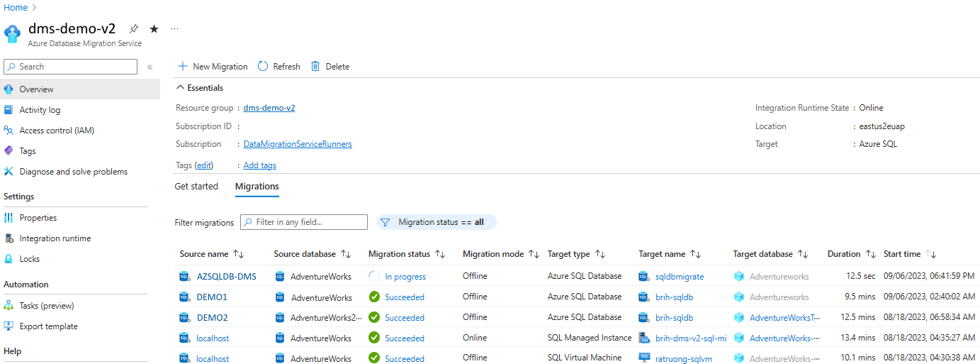Click the Tags icon in sidebar
Image resolution: width=980 pixels, height=364 pixels.
(9, 151)
